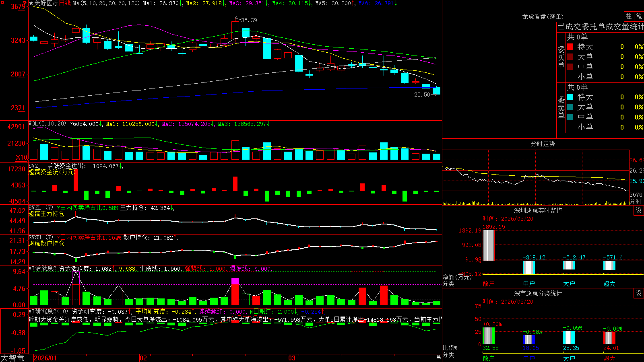Click the 近期大资金关注度较低 commentary line
Screen dimensions: 644x362
point(235,320)
